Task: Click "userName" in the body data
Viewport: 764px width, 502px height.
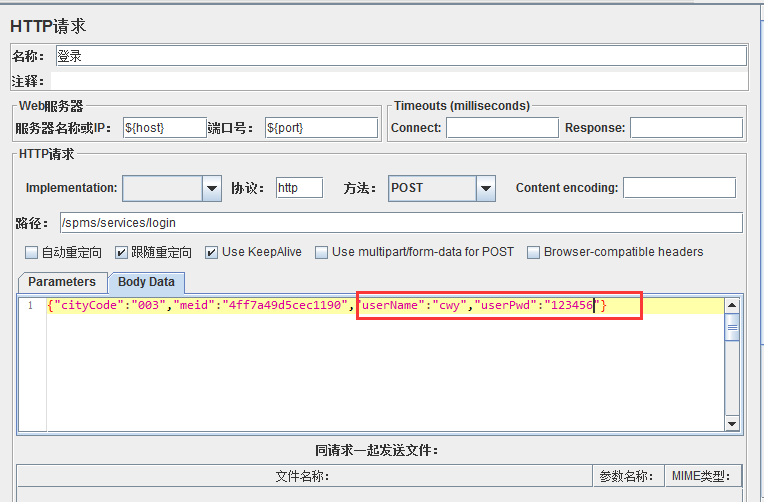Action: (390, 306)
